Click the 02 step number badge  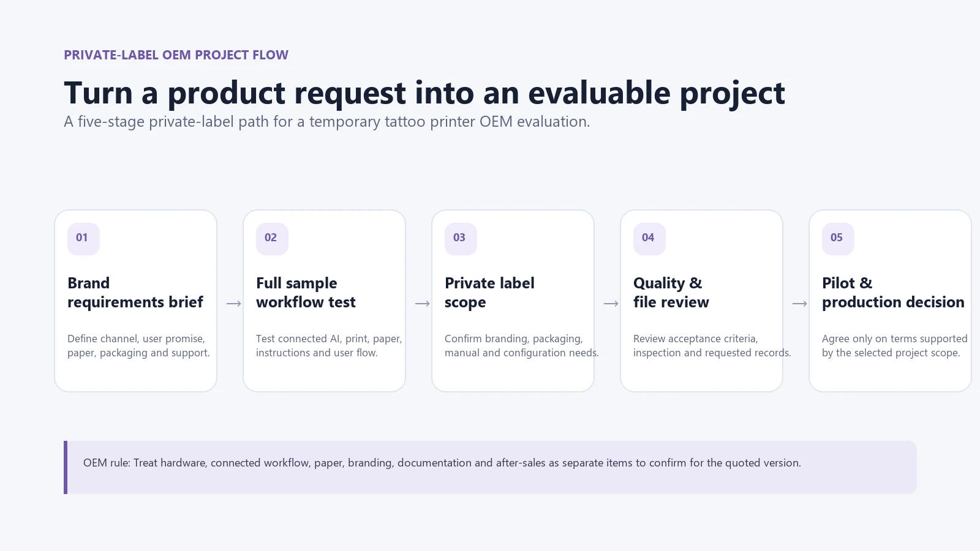tap(272, 239)
